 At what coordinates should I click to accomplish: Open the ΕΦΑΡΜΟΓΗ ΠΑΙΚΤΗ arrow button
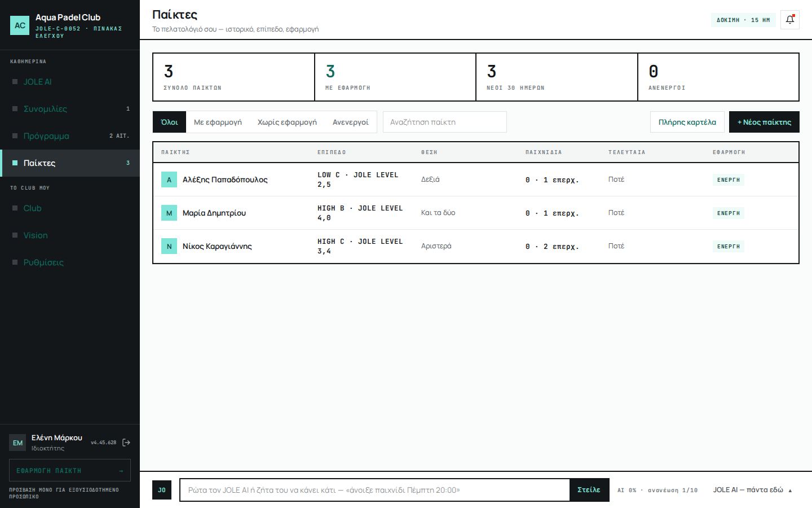(x=70, y=470)
